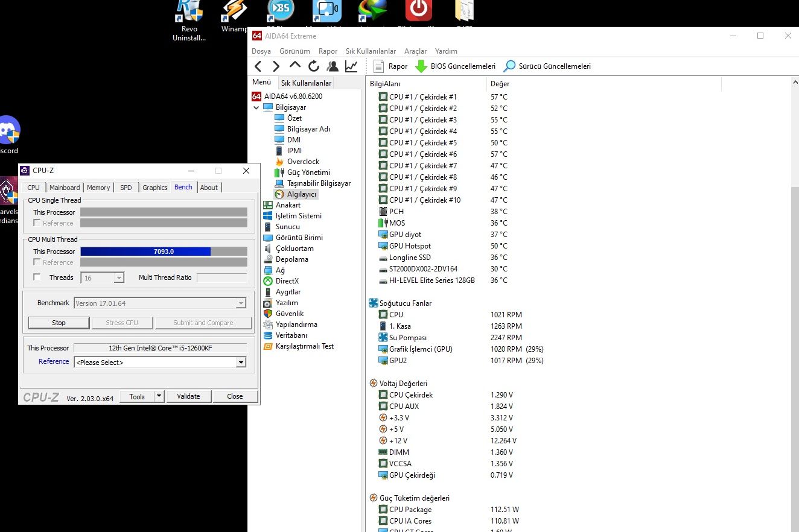
Task: Click the Tools button in CPU-Z
Action: tap(137, 396)
